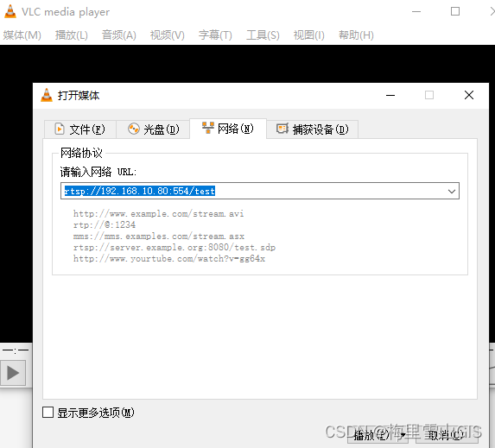This screenshot has height=448, width=495.
Task: Click the VLC cone icon in 打开媒体 dialog
Action: point(47,95)
